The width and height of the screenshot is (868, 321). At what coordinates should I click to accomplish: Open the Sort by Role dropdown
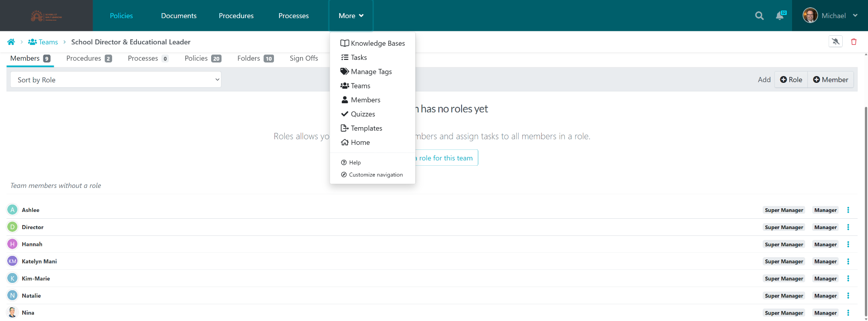tap(116, 80)
